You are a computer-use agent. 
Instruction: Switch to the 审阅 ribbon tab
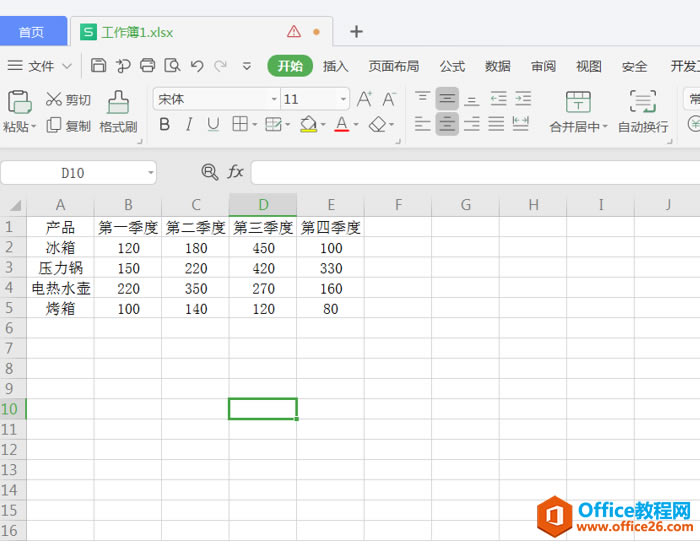pos(543,66)
